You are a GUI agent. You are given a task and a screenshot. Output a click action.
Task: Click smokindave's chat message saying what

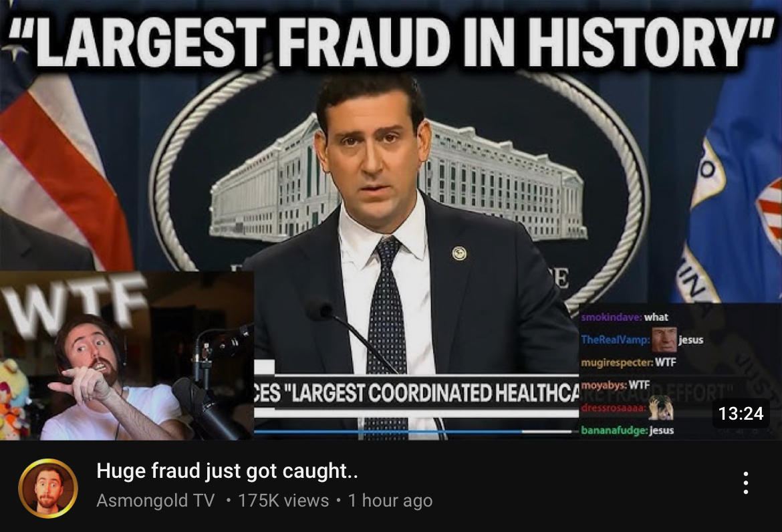click(624, 317)
